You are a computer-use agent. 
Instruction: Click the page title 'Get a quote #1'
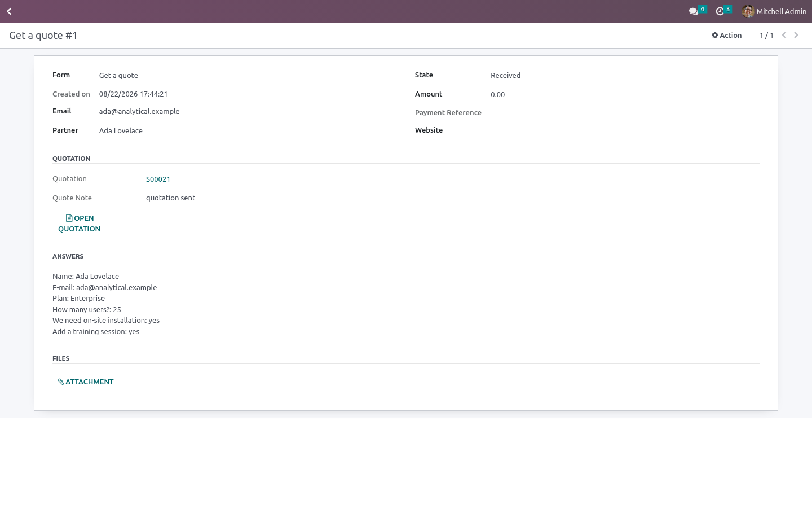(x=43, y=36)
